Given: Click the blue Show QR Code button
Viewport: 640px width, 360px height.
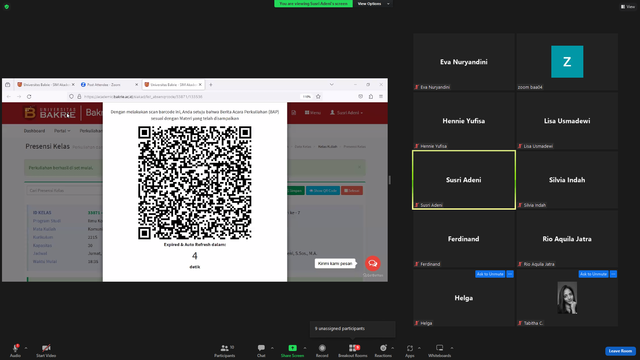Looking at the screenshot, I should coord(323,191).
